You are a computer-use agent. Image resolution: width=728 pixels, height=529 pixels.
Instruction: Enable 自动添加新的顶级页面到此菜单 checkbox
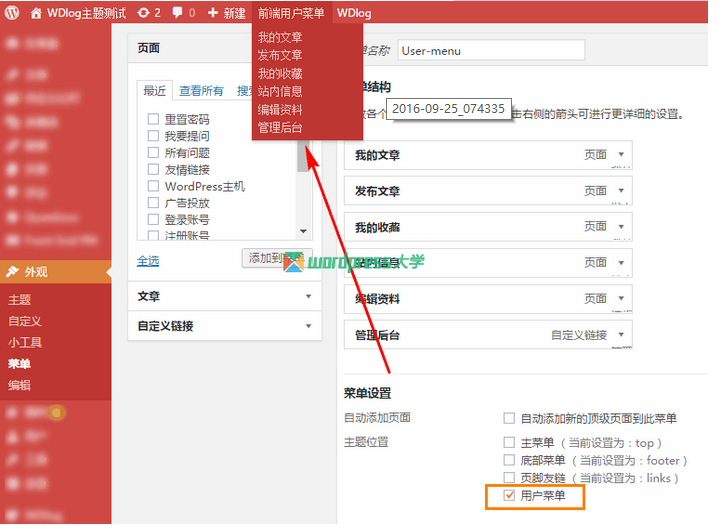(510, 418)
